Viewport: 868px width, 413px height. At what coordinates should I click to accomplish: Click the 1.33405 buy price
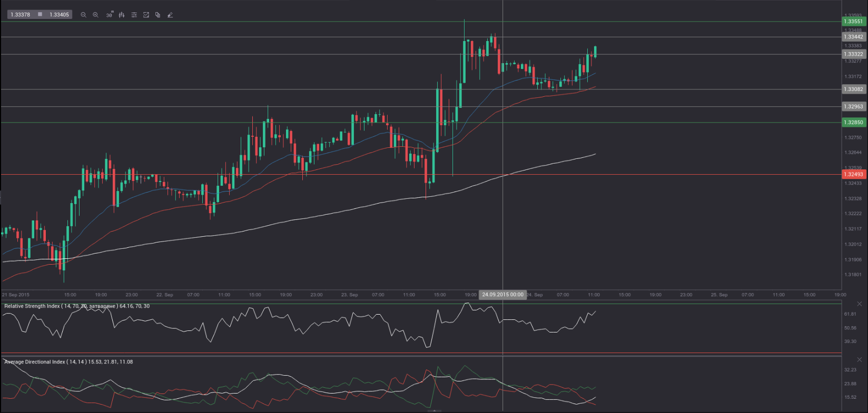point(59,15)
